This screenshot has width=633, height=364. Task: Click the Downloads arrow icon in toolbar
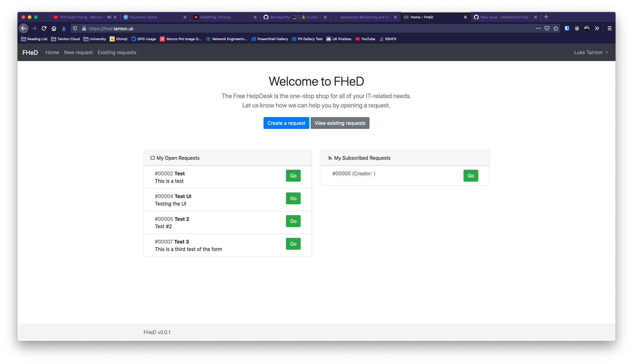[x=64, y=28]
